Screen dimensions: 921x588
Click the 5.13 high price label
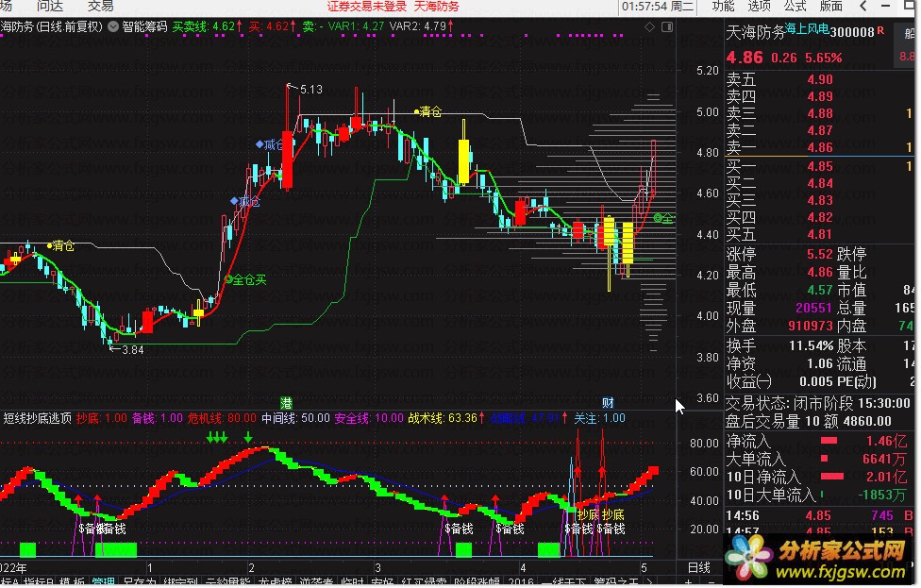pos(311,90)
